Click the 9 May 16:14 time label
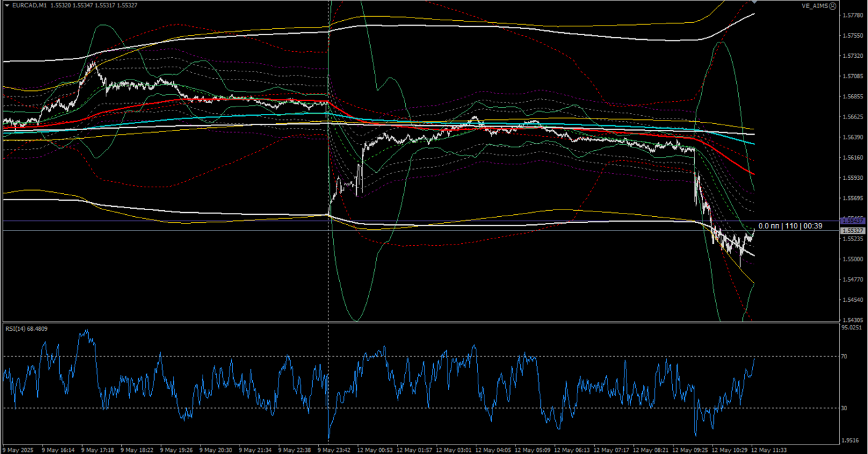 coord(59,449)
